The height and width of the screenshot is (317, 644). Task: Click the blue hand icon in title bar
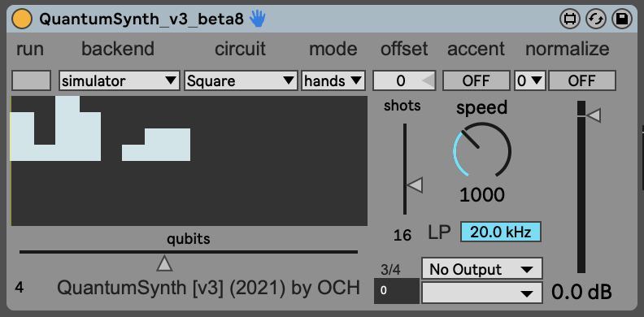(x=258, y=19)
